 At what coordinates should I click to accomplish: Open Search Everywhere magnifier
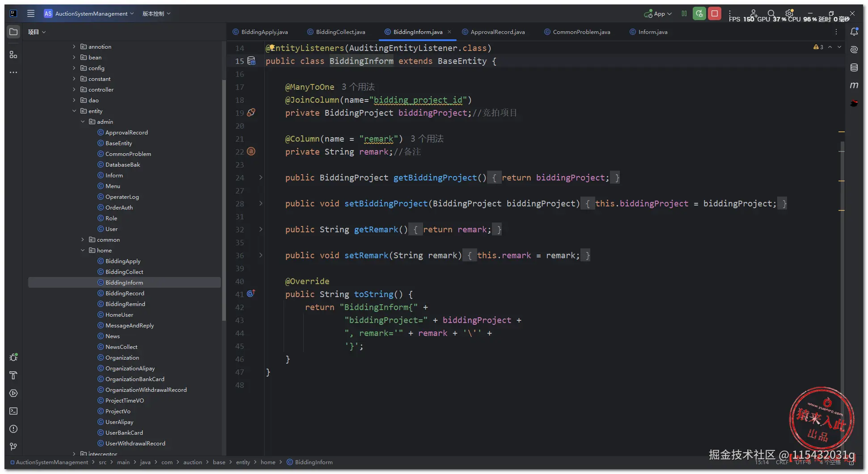[x=771, y=13]
